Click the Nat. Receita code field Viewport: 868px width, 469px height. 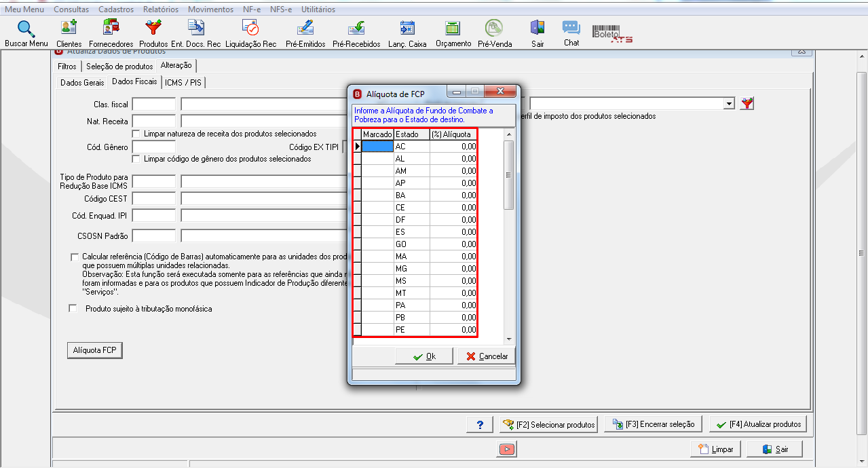pyautogui.click(x=154, y=121)
